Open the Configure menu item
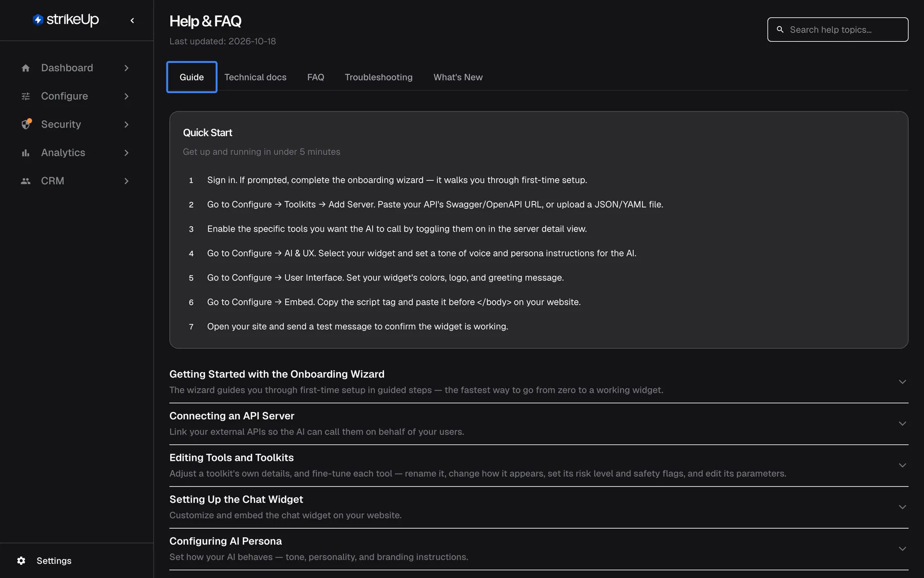Screen dimensions: 924x578 [76, 96]
